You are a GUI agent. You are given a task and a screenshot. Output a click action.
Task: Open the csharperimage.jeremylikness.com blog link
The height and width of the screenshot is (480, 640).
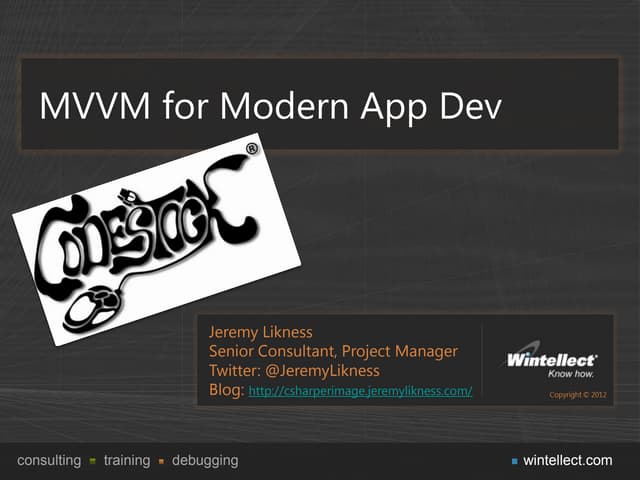(360, 390)
